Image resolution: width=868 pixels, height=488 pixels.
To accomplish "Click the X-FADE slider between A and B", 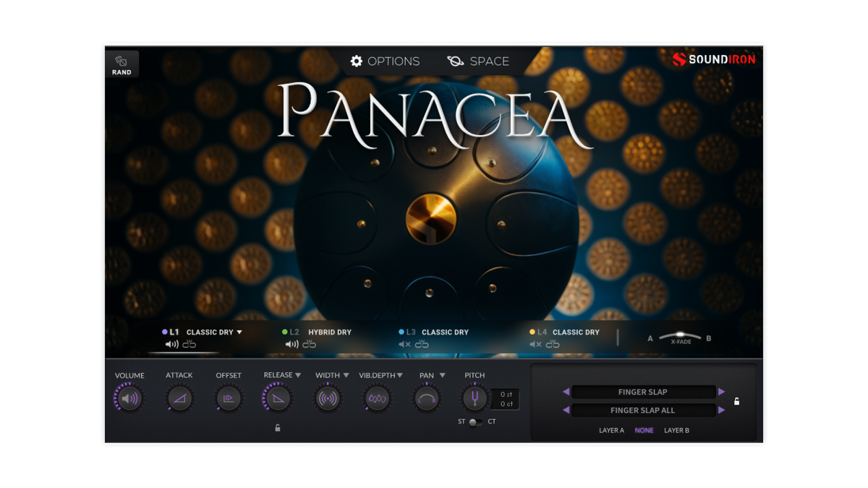I will (x=680, y=337).
